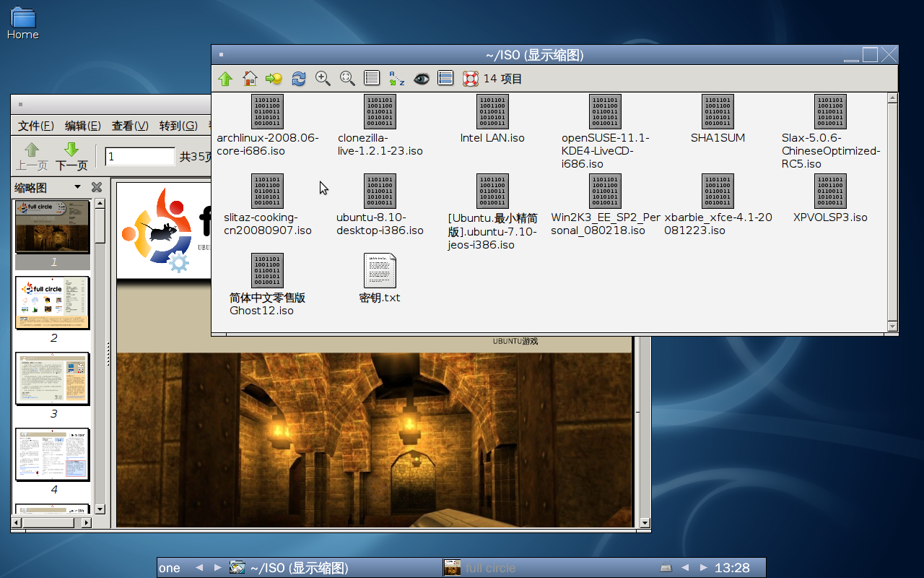Viewport: 924px width, 578px height.
Task: Select the Intel LAN.iso file icon
Action: pos(492,112)
